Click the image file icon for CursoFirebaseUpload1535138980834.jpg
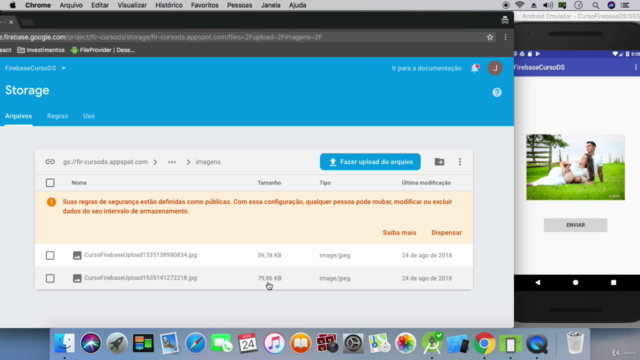Image resolution: width=640 pixels, height=360 pixels. point(77,255)
